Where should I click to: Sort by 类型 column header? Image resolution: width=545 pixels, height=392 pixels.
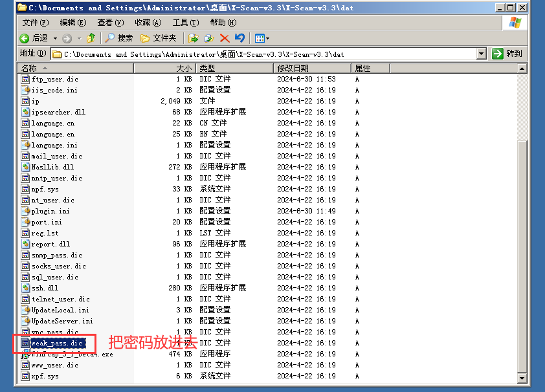pyautogui.click(x=234, y=69)
